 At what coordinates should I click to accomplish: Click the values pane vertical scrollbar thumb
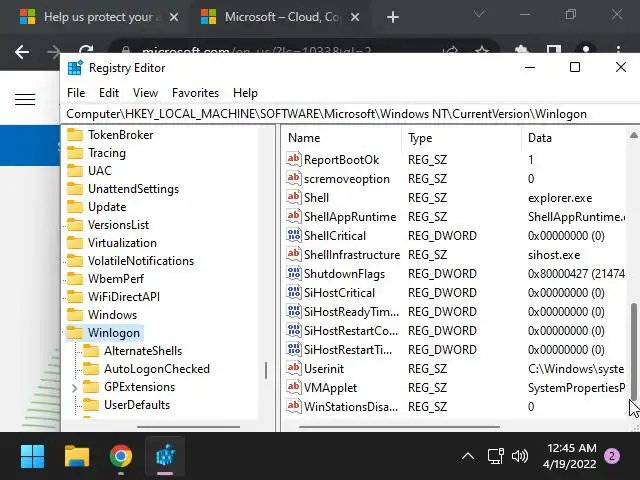tap(634, 352)
